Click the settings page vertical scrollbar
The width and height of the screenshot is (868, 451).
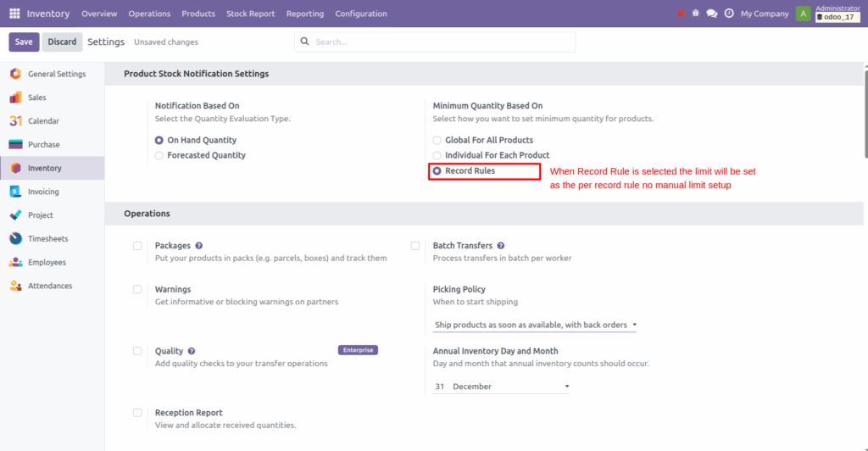click(x=865, y=114)
